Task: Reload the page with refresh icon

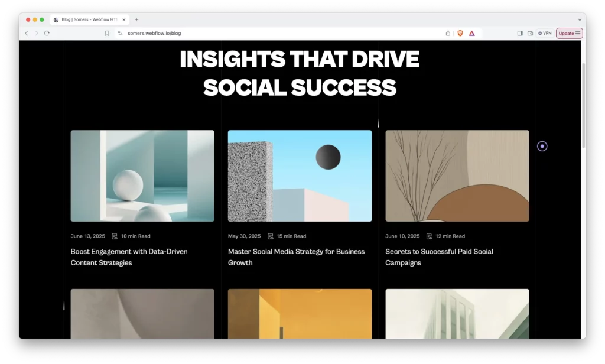Action: [x=47, y=33]
